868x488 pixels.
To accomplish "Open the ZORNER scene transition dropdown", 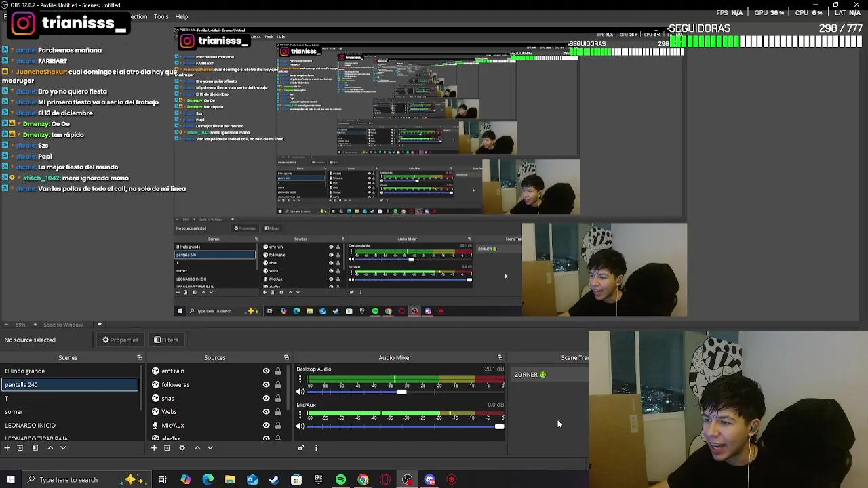I will [549, 374].
